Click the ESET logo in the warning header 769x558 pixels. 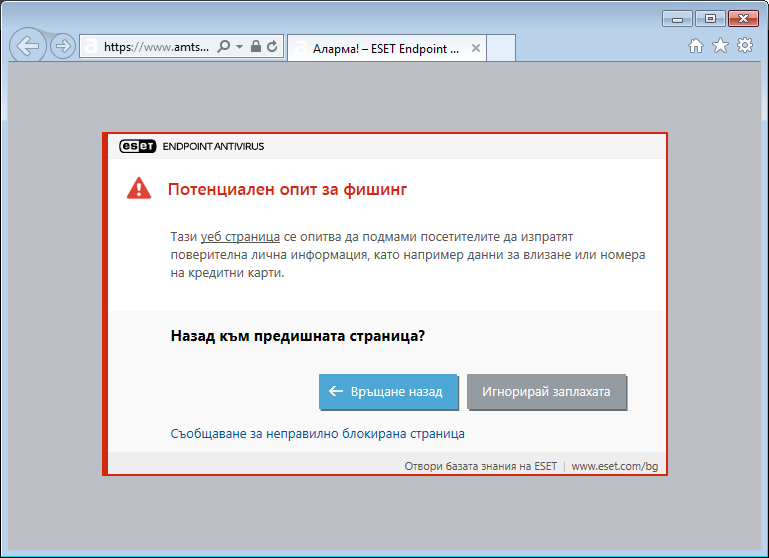pos(137,146)
